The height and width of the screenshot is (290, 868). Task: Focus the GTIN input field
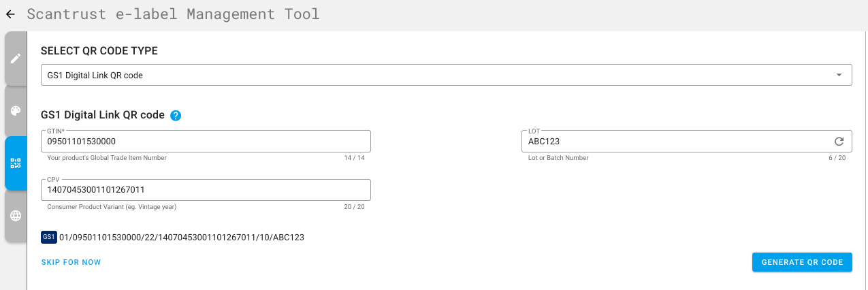pos(204,142)
